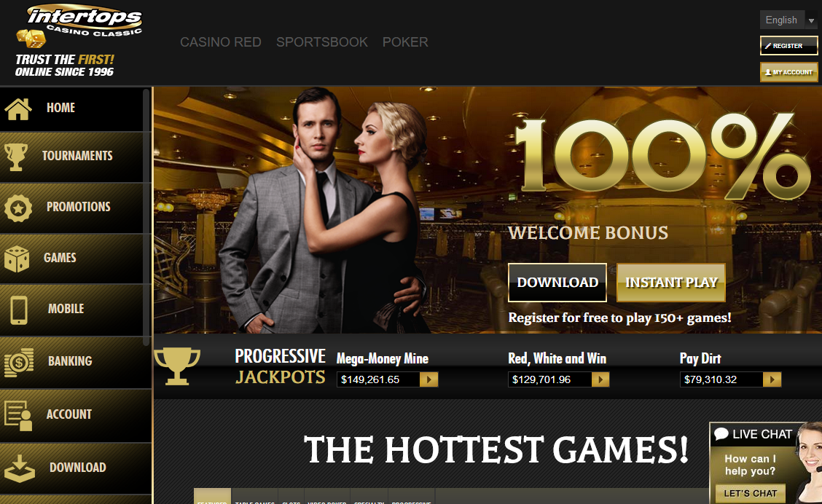Click the Banking coins icon
The image size is (822, 504).
(x=19, y=362)
